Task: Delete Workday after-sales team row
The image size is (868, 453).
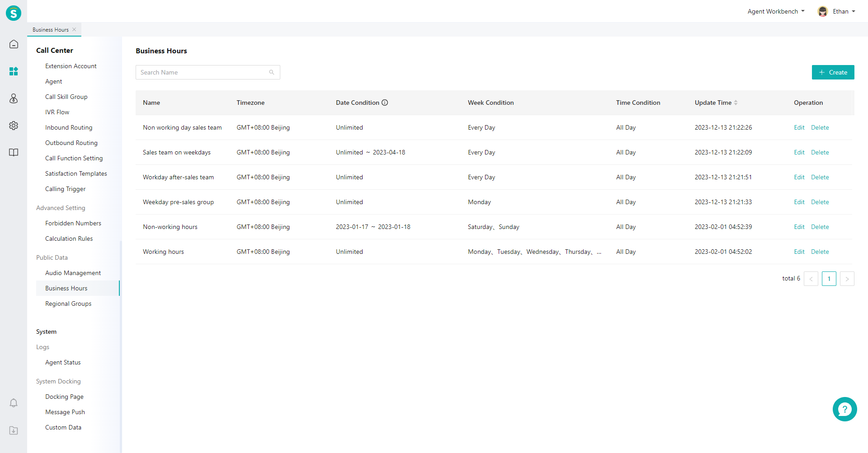Action: click(820, 177)
